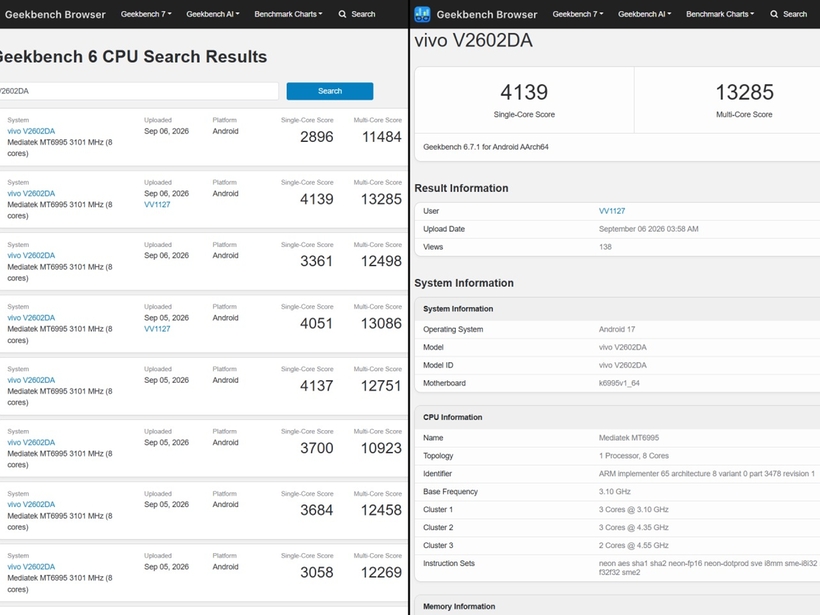Open VV1127 user link in 4139 row
The image size is (820, 615).
click(157, 204)
